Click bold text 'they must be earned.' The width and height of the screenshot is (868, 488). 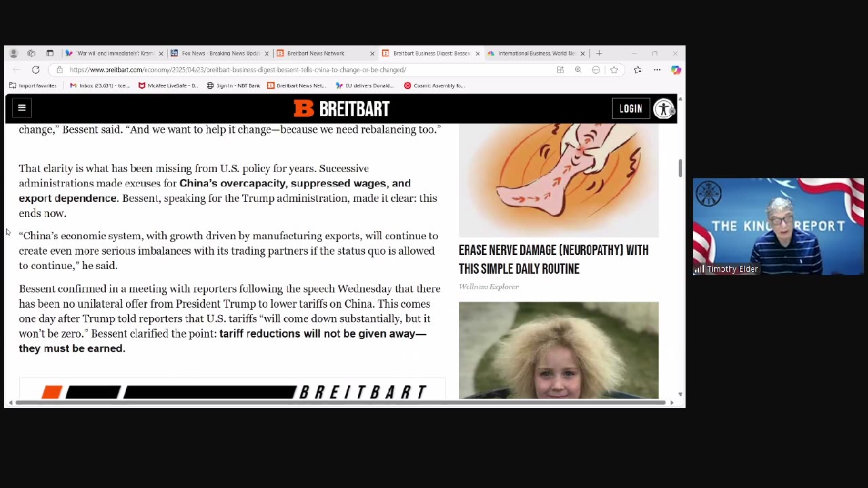point(72,348)
